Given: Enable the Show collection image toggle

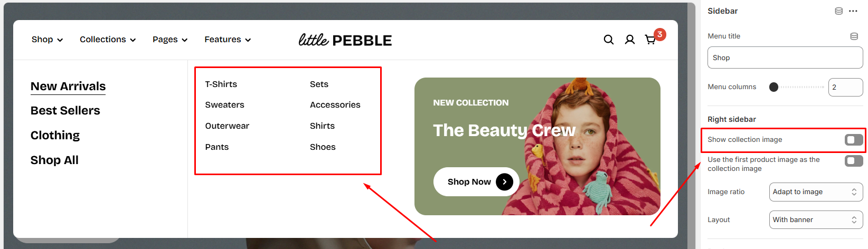Looking at the screenshot, I should click(853, 140).
